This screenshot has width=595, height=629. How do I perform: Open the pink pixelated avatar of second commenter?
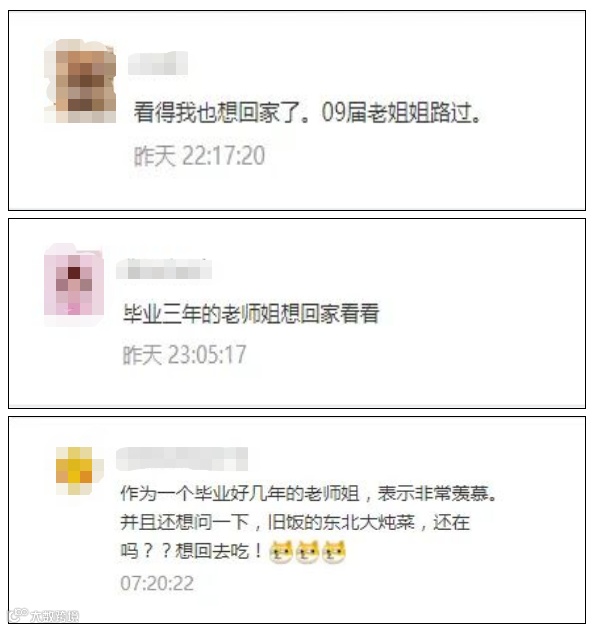coord(74,283)
